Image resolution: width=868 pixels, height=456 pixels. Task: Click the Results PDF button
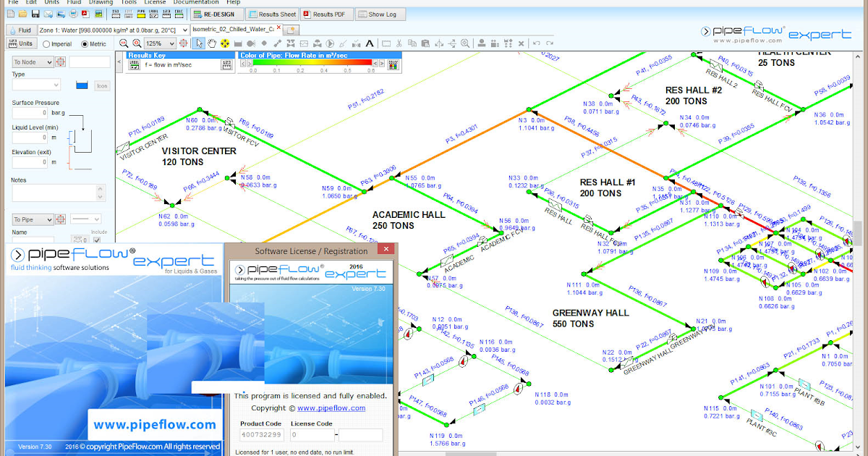coord(328,14)
